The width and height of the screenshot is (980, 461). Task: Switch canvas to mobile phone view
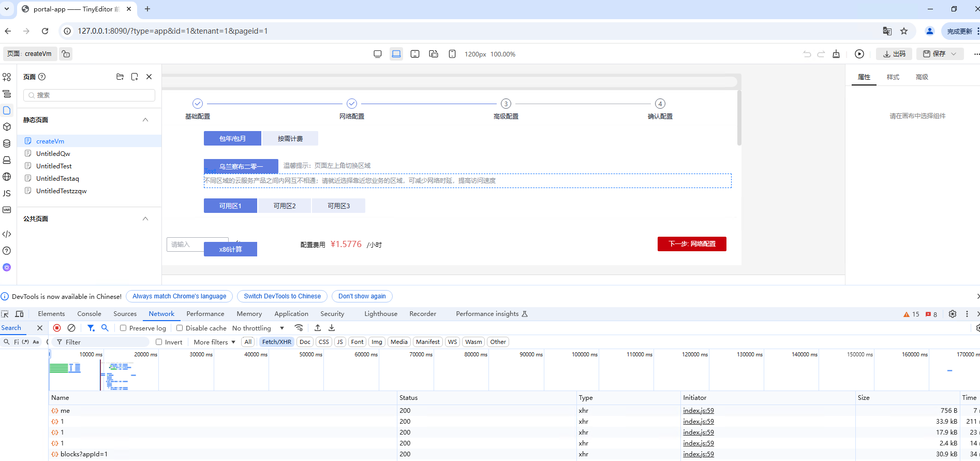pos(452,54)
